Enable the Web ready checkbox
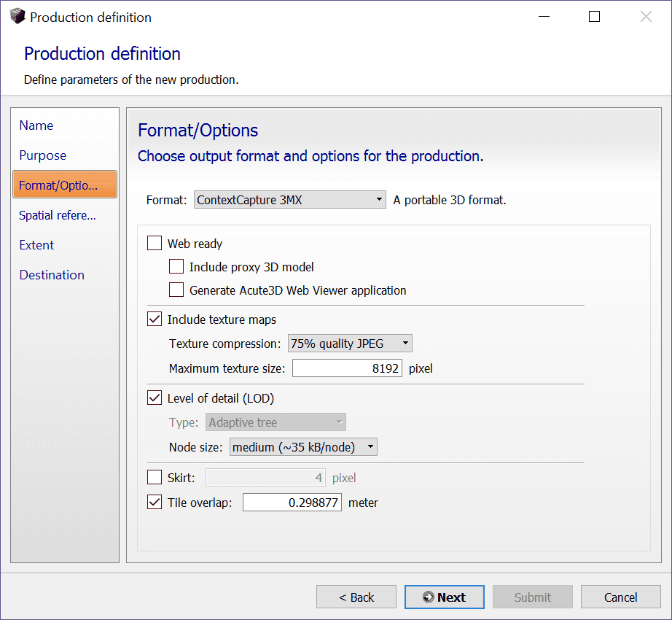 (155, 243)
